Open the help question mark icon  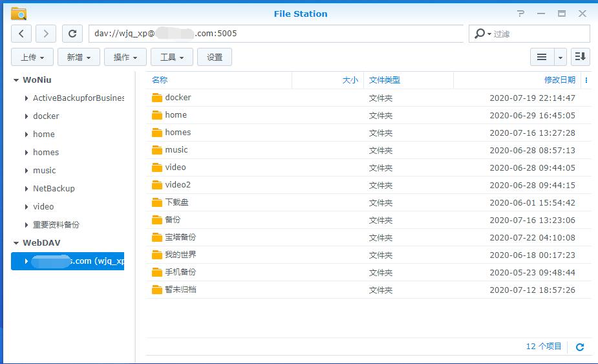coord(521,14)
